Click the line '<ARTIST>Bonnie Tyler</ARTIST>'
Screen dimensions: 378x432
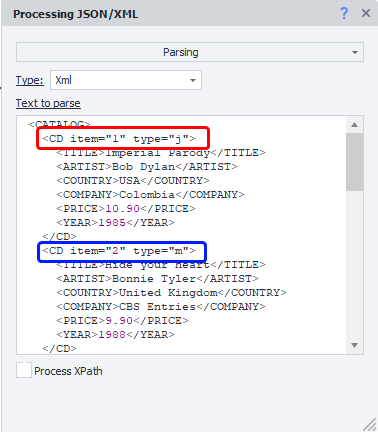pyautogui.click(x=157, y=278)
